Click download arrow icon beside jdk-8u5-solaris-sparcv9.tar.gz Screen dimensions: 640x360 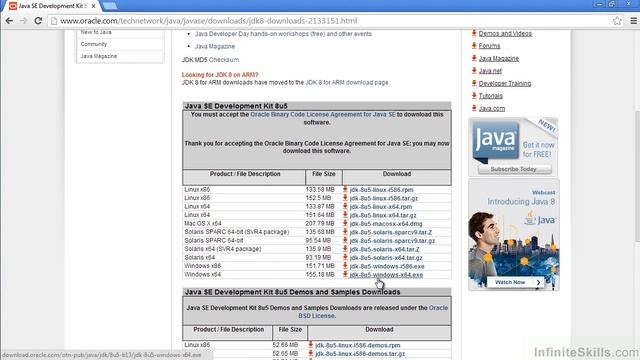345,240
